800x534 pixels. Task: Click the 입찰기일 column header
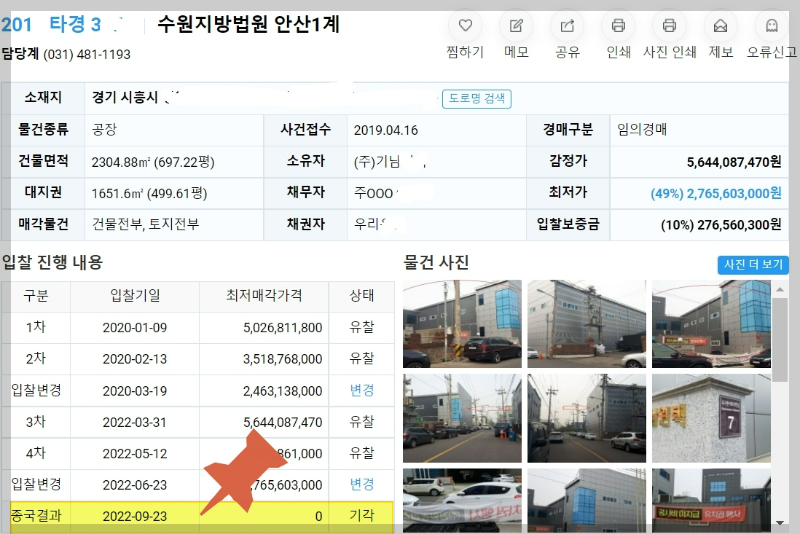(x=135, y=295)
